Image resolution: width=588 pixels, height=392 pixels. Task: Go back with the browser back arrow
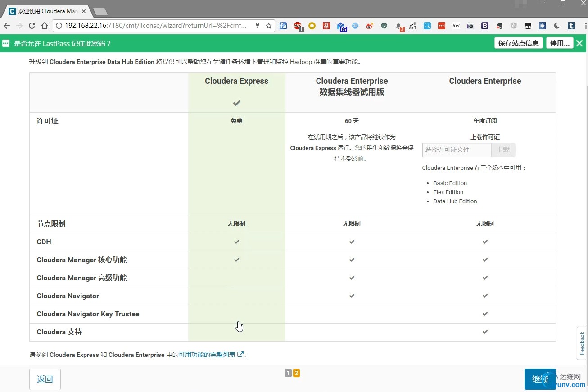7,26
